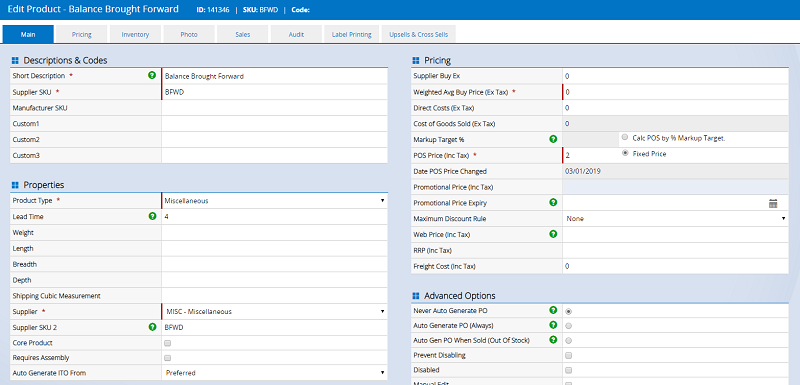The width and height of the screenshot is (800, 385).
Task: Click the Custom2 input field
Action: [274, 139]
